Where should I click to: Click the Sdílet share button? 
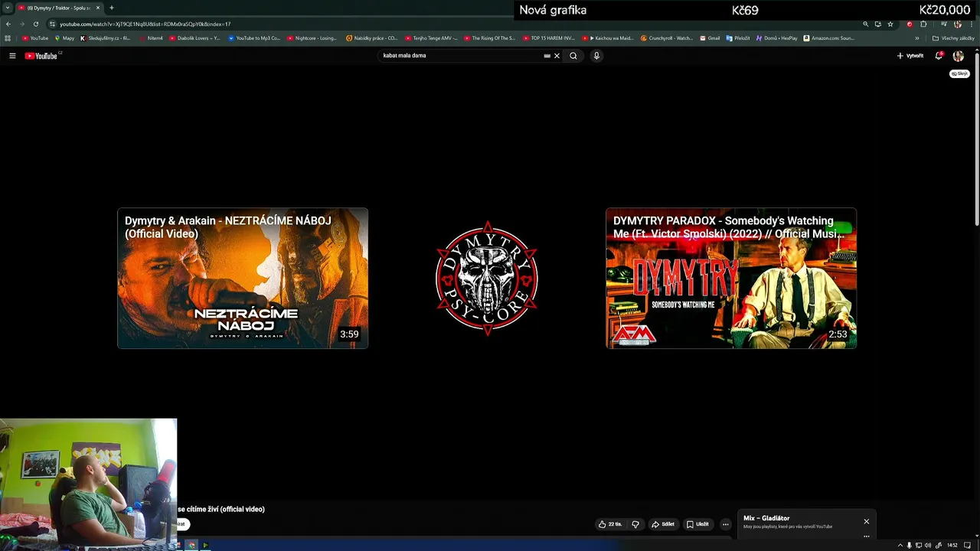click(663, 524)
